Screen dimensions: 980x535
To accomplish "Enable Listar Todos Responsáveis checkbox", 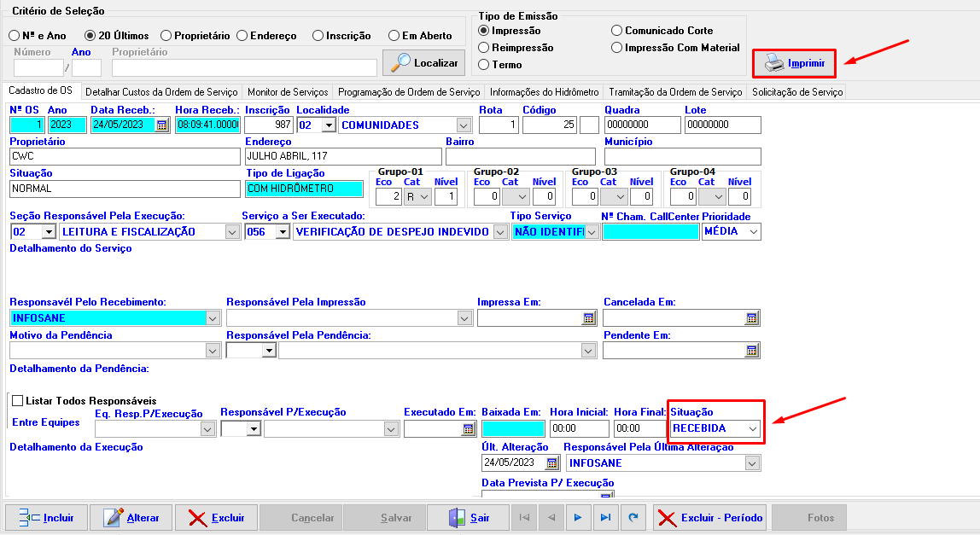I will 15,400.
